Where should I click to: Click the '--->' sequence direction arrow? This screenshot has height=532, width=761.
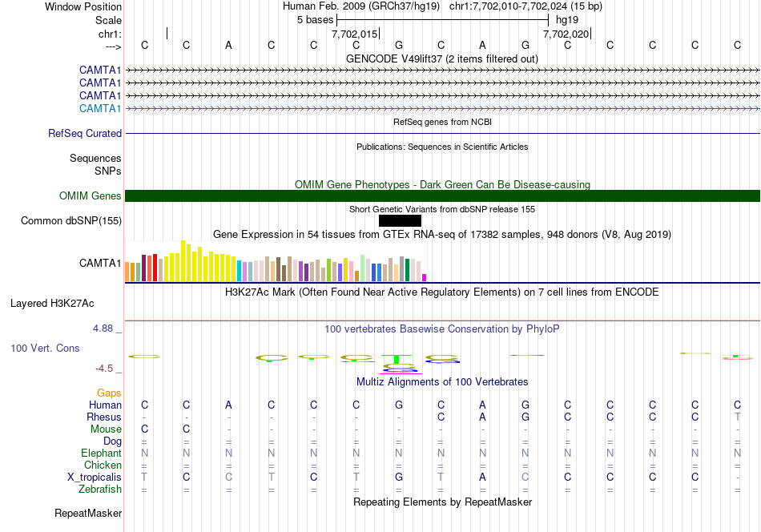tap(113, 46)
